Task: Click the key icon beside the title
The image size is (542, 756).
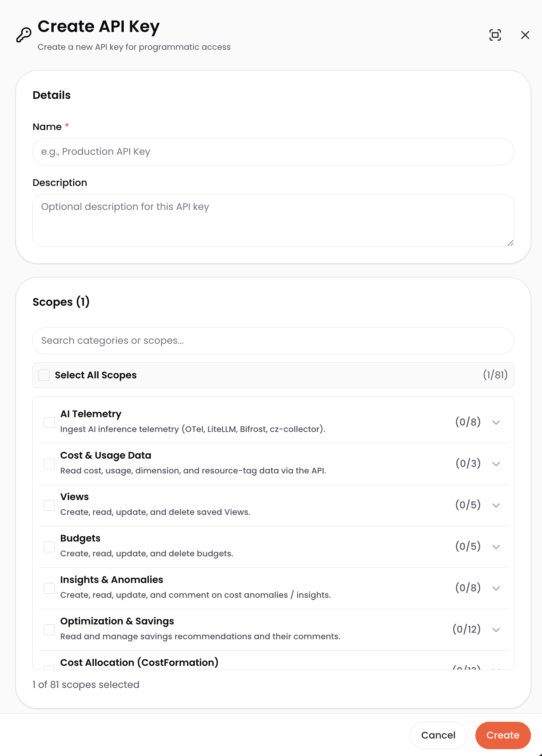Action: click(24, 35)
